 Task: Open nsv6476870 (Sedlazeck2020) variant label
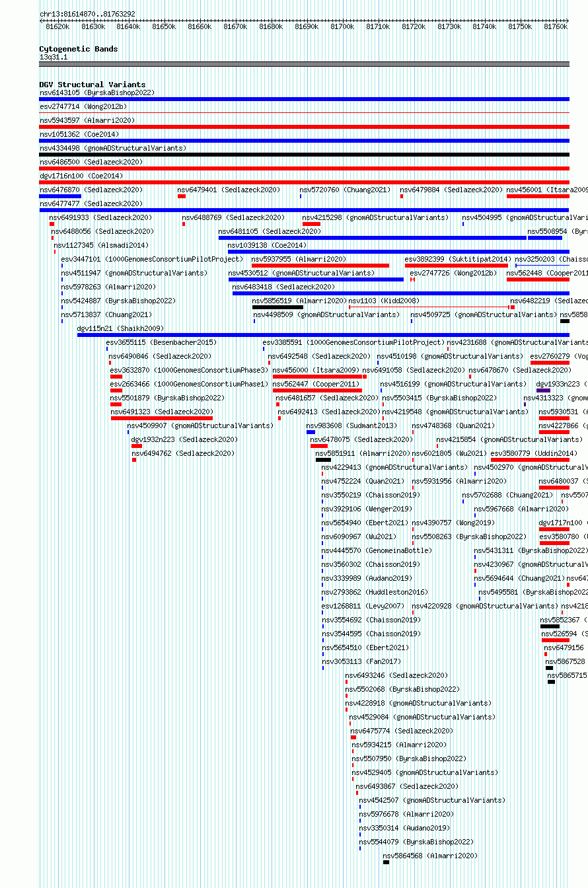tap(91, 190)
